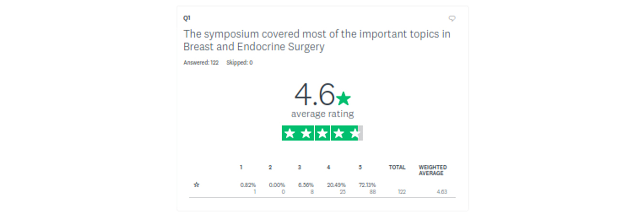Click the Skipped: 0 count
The width and height of the screenshot is (644, 215).
tap(240, 63)
